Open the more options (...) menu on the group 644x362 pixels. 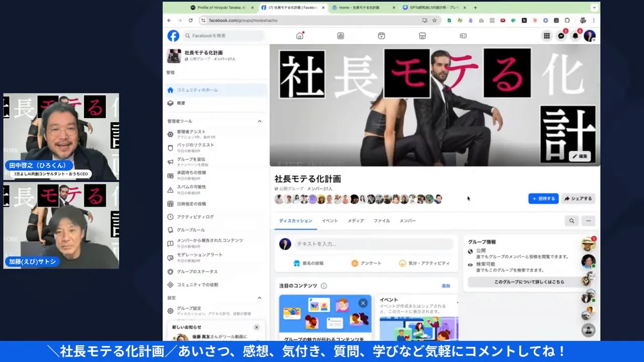point(588,221)
